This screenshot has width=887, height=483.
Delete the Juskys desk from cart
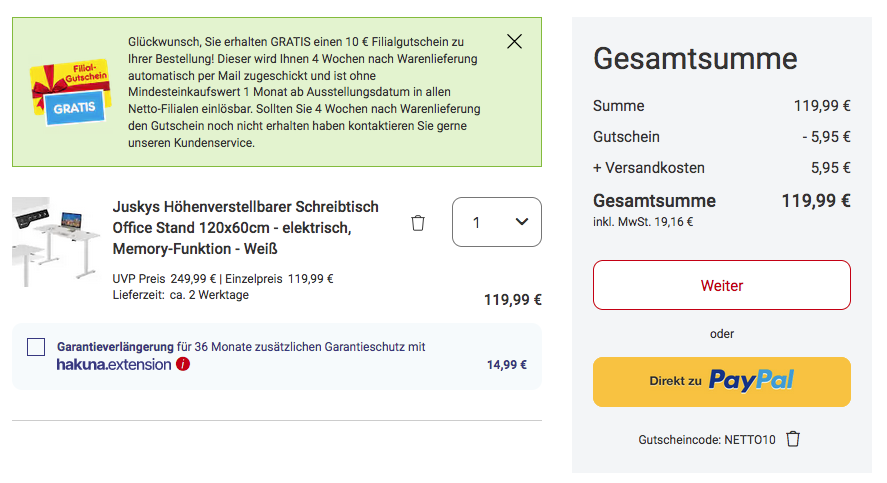tap(418, 223)
